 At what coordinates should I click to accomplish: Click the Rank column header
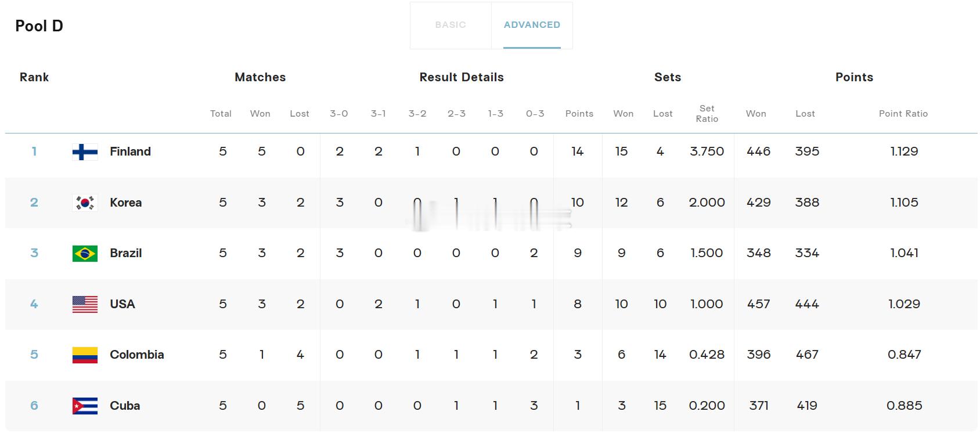pyautogui.click(x=34, y=77)
